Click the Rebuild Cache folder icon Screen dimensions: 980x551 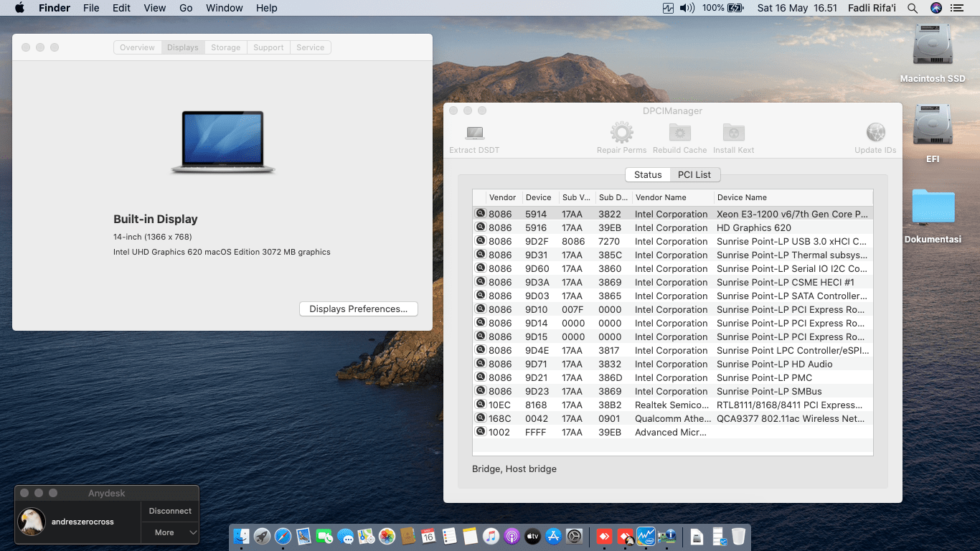click(x=679, y=133)
